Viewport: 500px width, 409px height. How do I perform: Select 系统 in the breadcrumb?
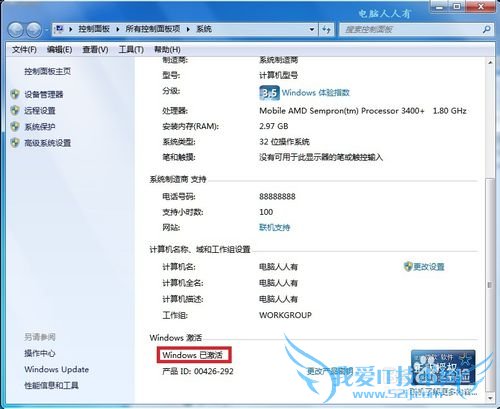[204, 29]
